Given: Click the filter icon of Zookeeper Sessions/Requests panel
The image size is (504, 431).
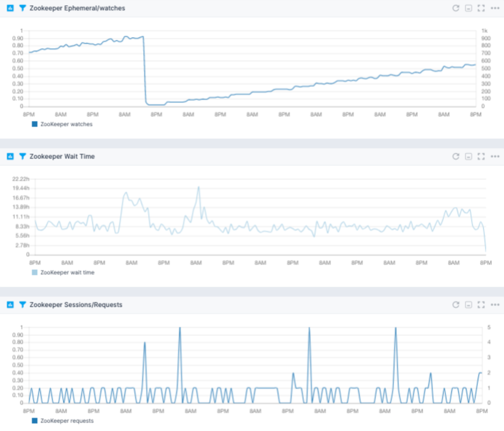Looking at the screenshot, I should tap(22, 305).
